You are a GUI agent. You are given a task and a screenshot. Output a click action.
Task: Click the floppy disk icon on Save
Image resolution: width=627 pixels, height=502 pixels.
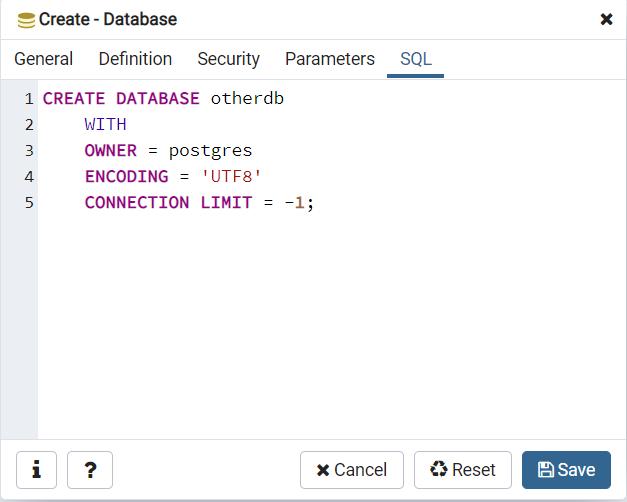[545, 470]
